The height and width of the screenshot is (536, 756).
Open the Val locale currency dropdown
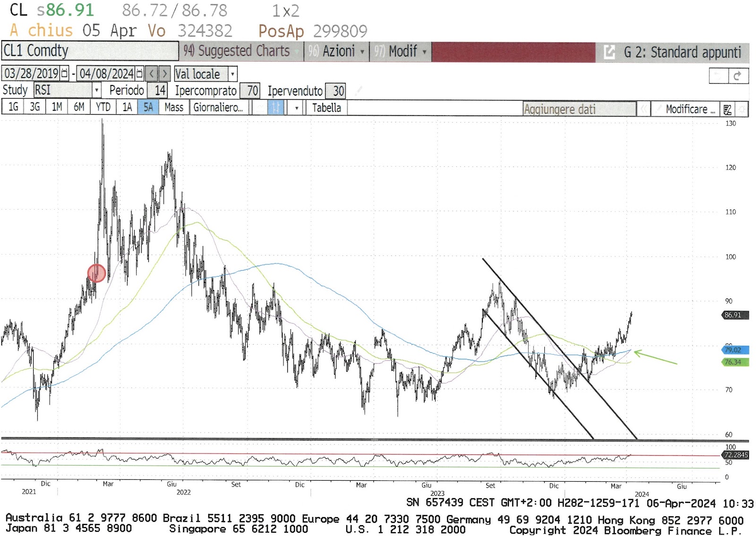(232, 74)
